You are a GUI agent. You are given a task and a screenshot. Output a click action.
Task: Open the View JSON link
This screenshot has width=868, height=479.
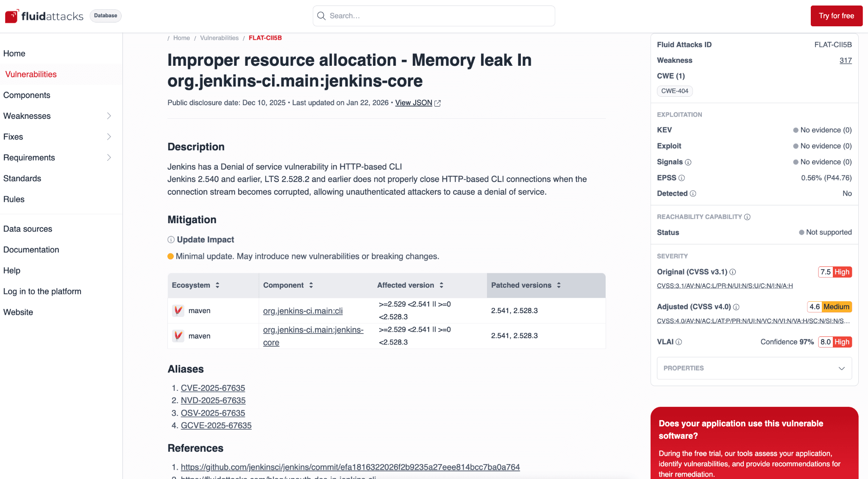tap(414, 103)
